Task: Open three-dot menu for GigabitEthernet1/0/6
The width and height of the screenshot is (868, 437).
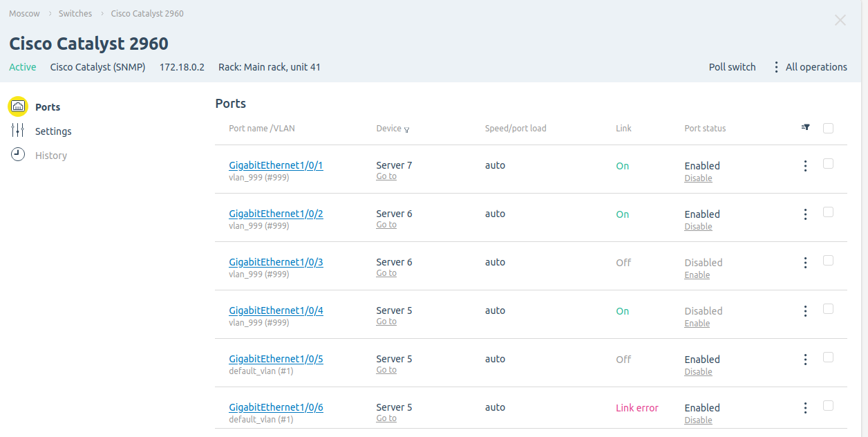Action: 805,408
